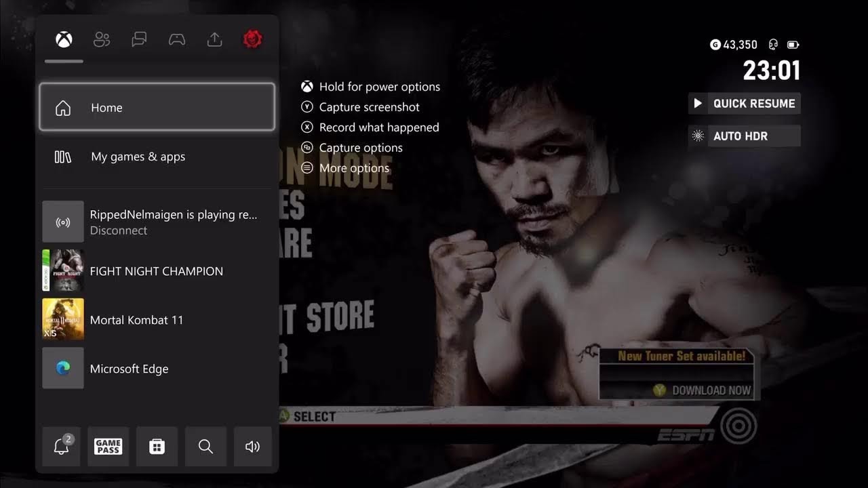This screenshot has width=868, height=488.
Task: Click the headset status icon
Action: (x=773, y=45)
